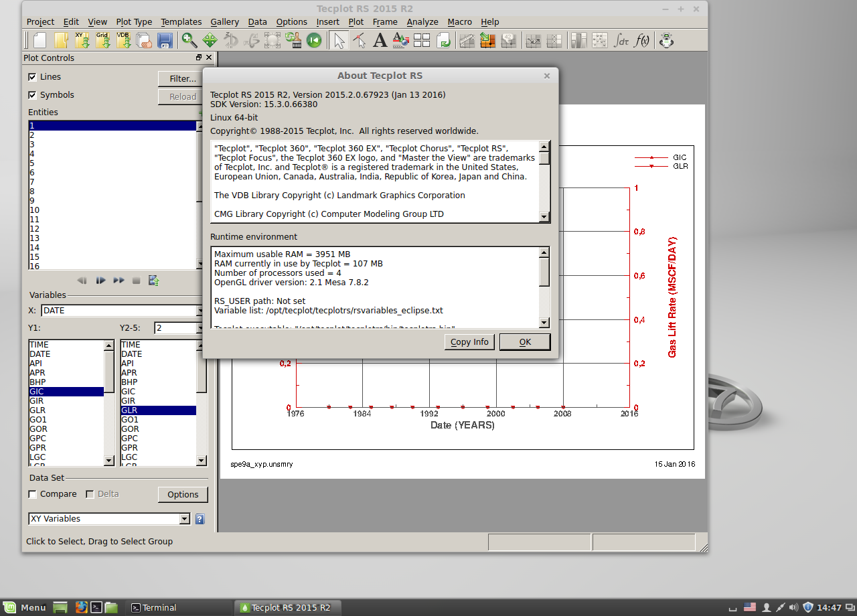Viewport: 857px width, 616px height.
Task: Click the Firefox launcher in the taskbar
Action: 82,607
